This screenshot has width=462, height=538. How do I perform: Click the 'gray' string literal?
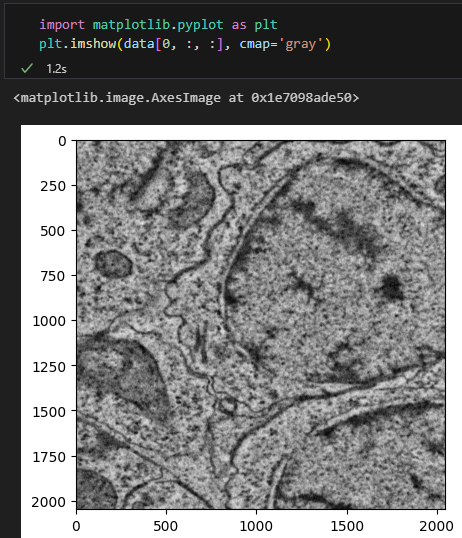300,45
